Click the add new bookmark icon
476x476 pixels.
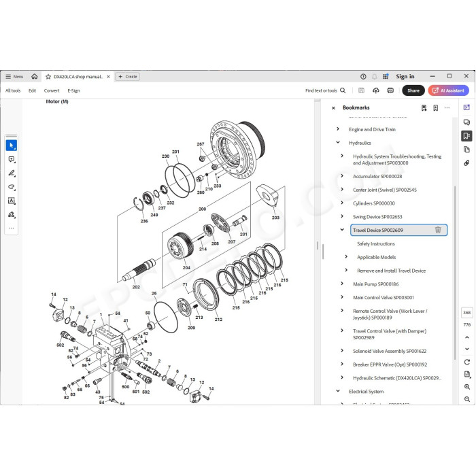[x=435, y=107]
